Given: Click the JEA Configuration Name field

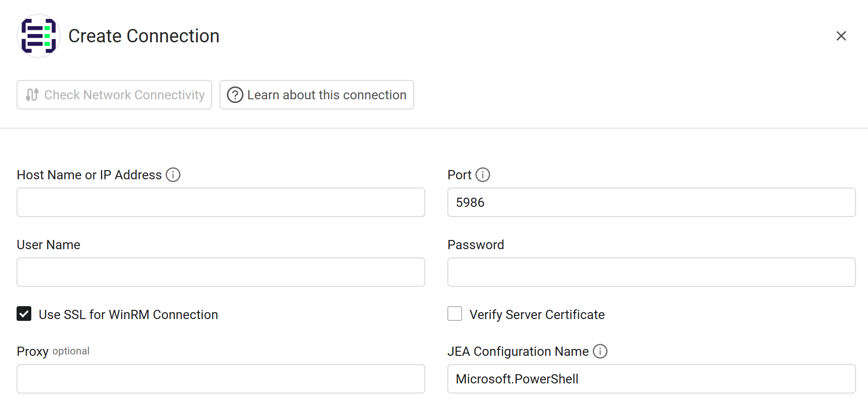Looking at the screenshot, I should [651, 379].
